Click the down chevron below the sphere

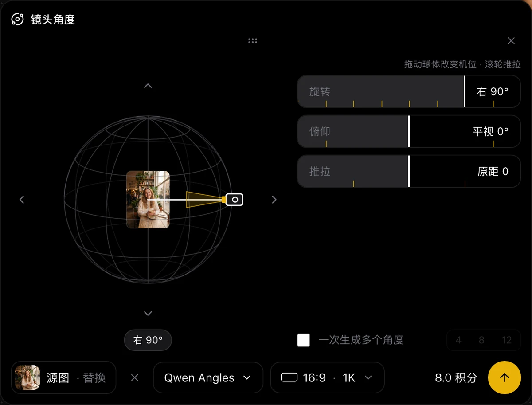148,314
